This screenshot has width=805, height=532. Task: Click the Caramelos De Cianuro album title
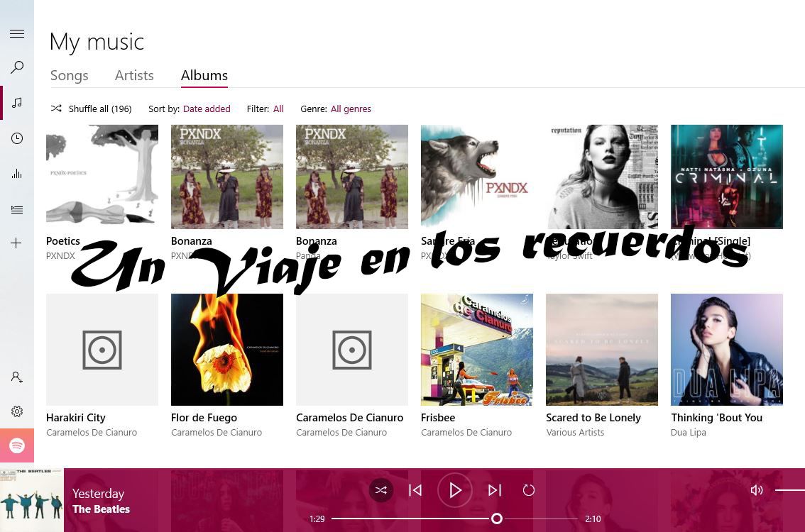coord(350,418)
